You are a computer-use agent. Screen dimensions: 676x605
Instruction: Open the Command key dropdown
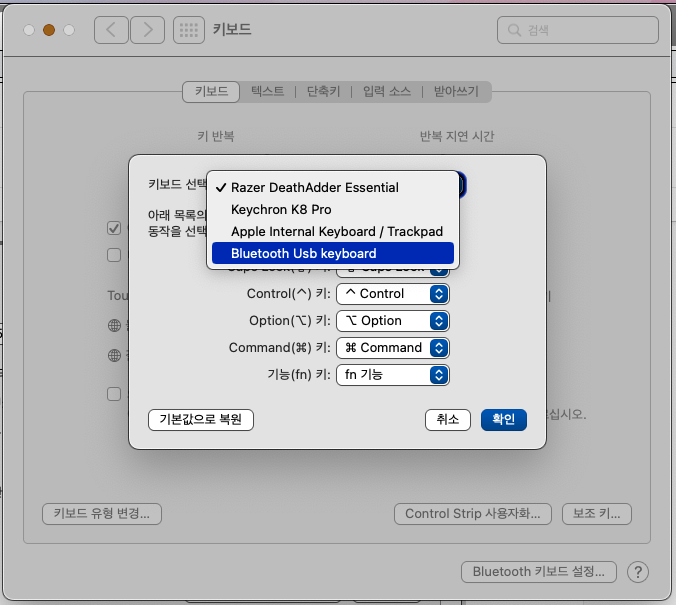tap(393, 348)
